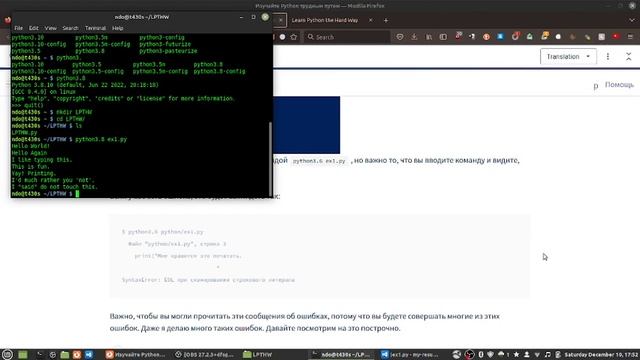The image size is (640, 360).
Task: Open the shield security tray icon
Action: pyautogui.click(x=491, y=354)
